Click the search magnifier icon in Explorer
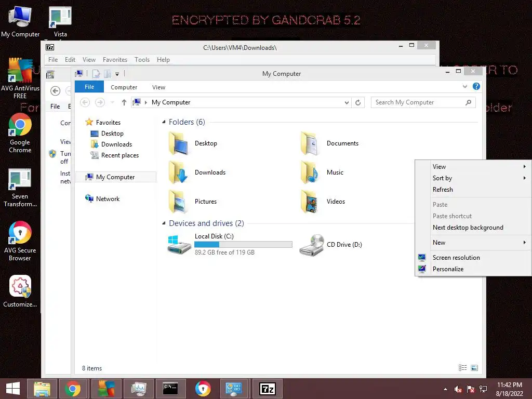The height and width of the screenshot is (399, 532). click(469, 102)
